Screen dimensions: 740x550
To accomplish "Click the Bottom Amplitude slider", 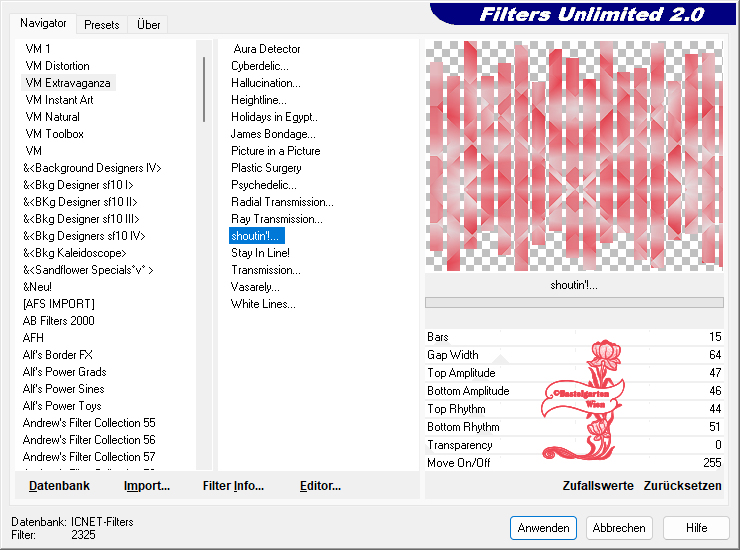I will pos(574,390).
